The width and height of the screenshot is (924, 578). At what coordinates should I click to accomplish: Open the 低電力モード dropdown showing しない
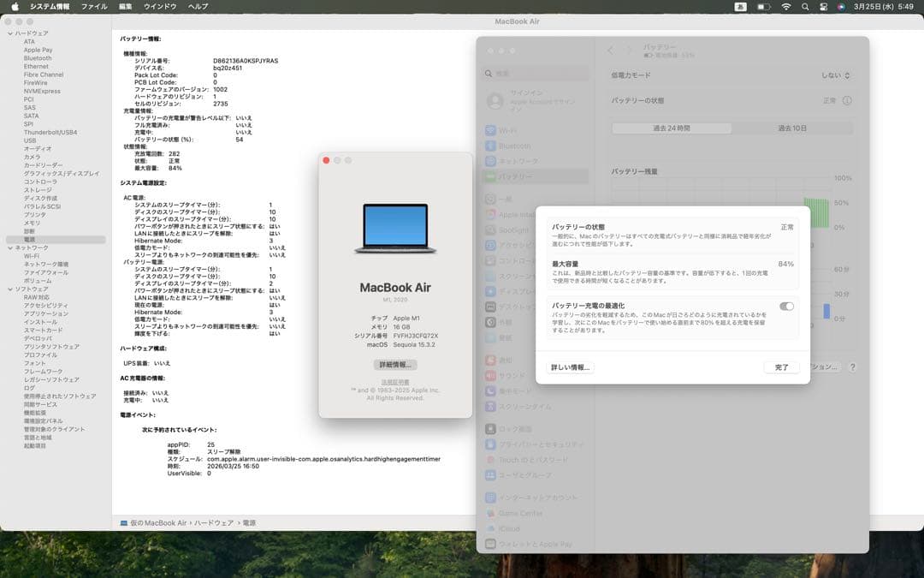(836, 75)
